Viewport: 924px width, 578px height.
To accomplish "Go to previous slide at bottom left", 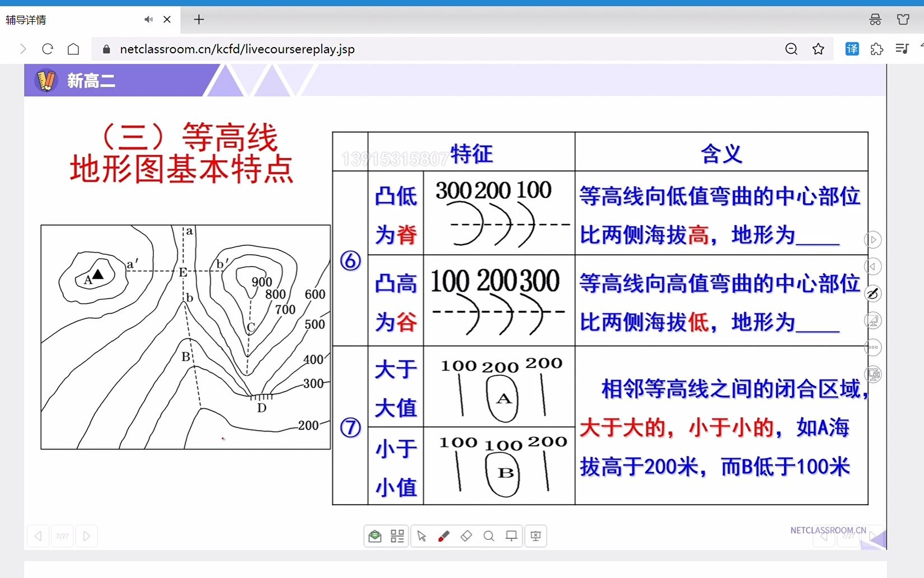I will pos(38,536).
